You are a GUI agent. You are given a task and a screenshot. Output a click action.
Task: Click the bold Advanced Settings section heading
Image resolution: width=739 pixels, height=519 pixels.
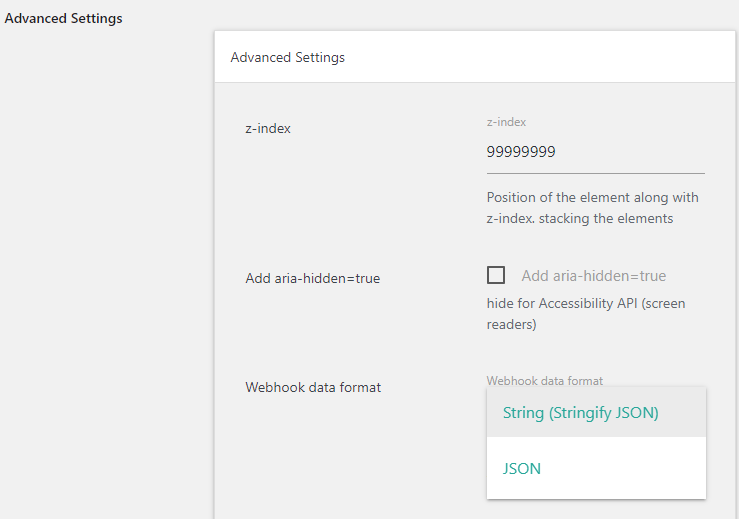coord(64,18)
